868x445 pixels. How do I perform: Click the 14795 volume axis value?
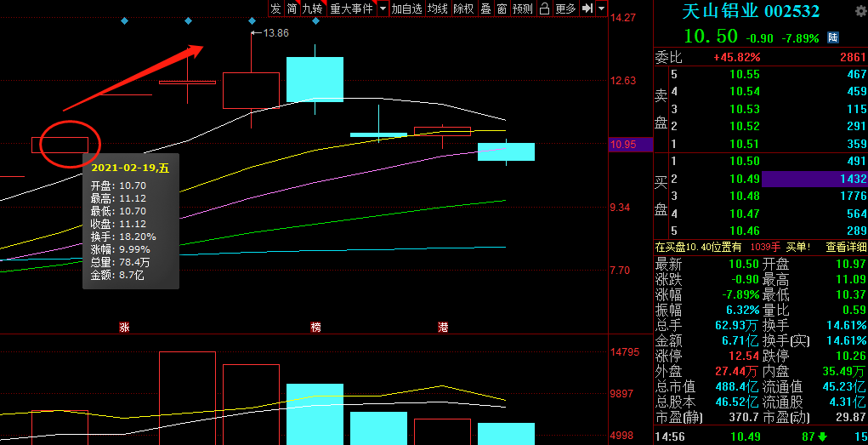tap(625, 352)
